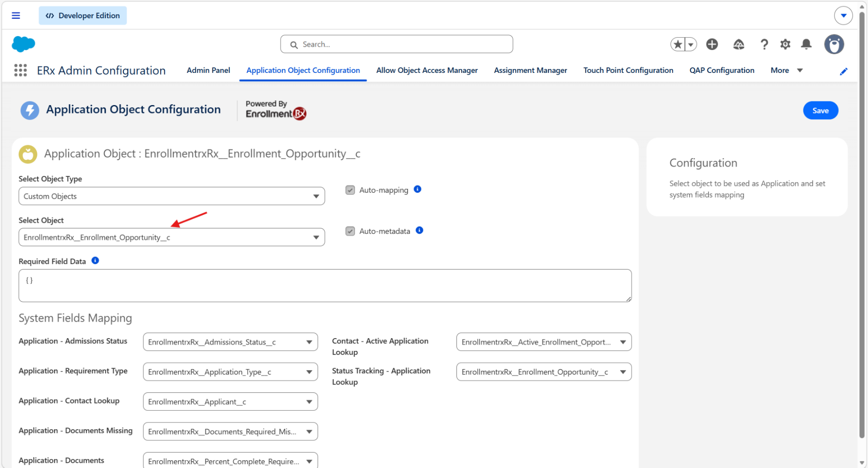
Task: Open Status Tracking - Application Lookup dropdown
Action: [x=544, y=372]
